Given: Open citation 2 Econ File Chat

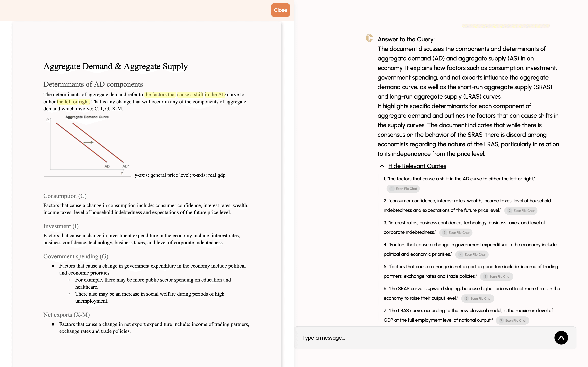Looking at the screenshot, I should click(x=521, y=211).
